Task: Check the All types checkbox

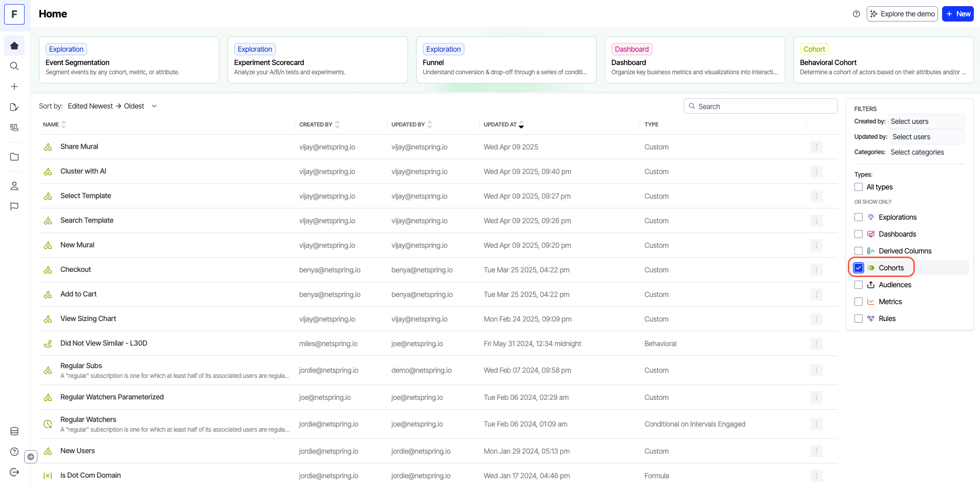Action: point(859,187)
